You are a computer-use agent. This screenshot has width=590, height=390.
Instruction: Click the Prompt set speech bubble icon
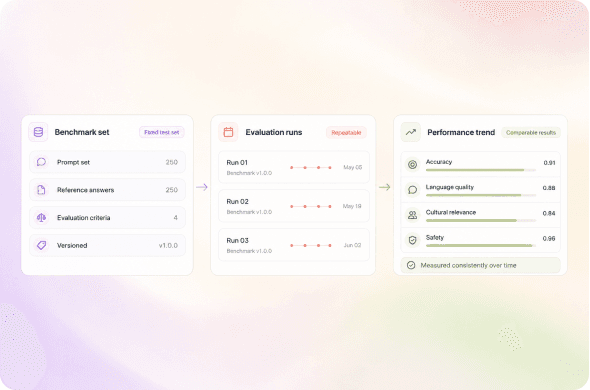tap(41, 162)
